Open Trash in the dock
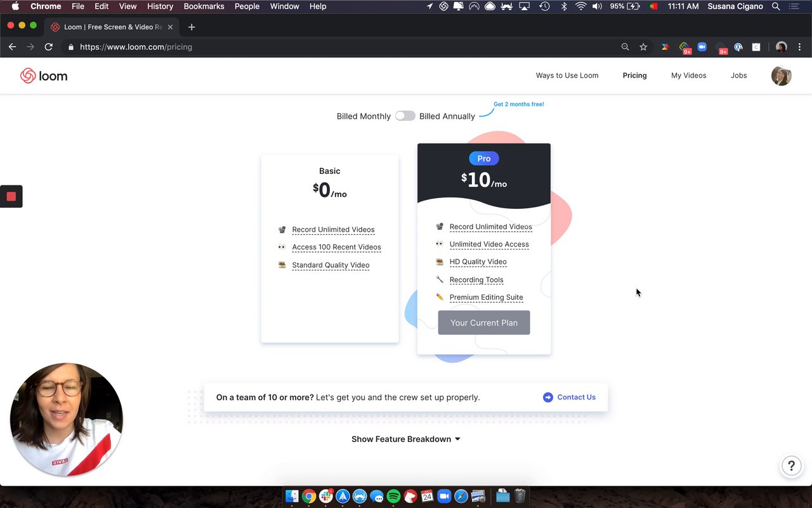 520,496
